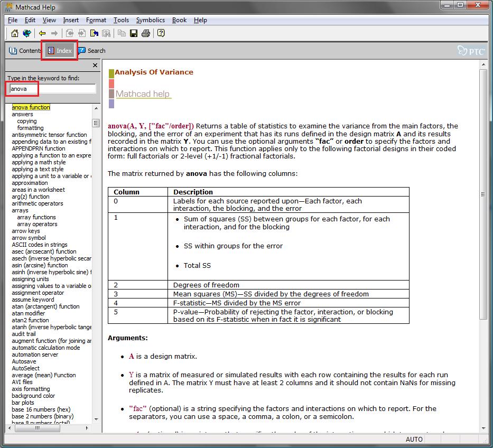Click index list scroll-down arrow
The width and height of the screenshot is (493, 448).
click(x=96, y=419)
